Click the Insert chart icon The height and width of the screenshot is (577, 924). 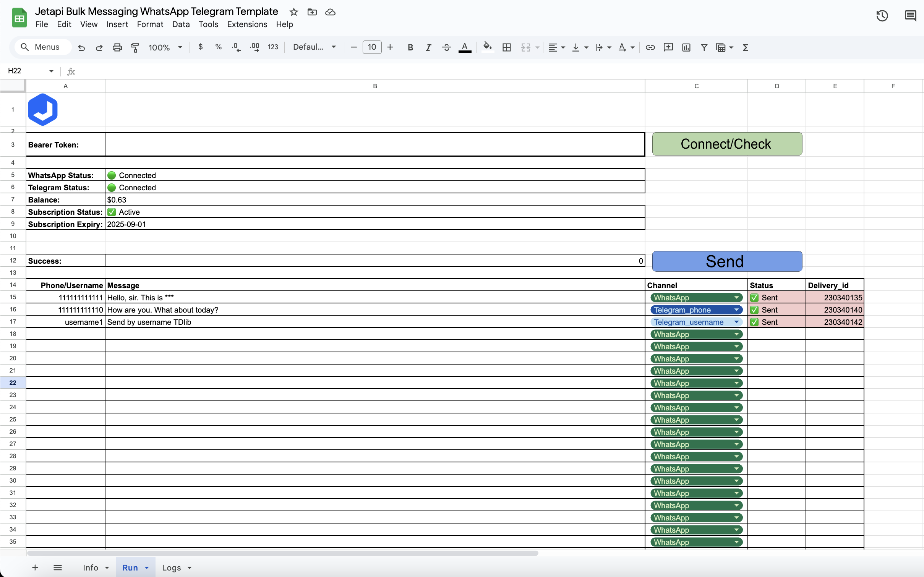(x=686, y=47)
